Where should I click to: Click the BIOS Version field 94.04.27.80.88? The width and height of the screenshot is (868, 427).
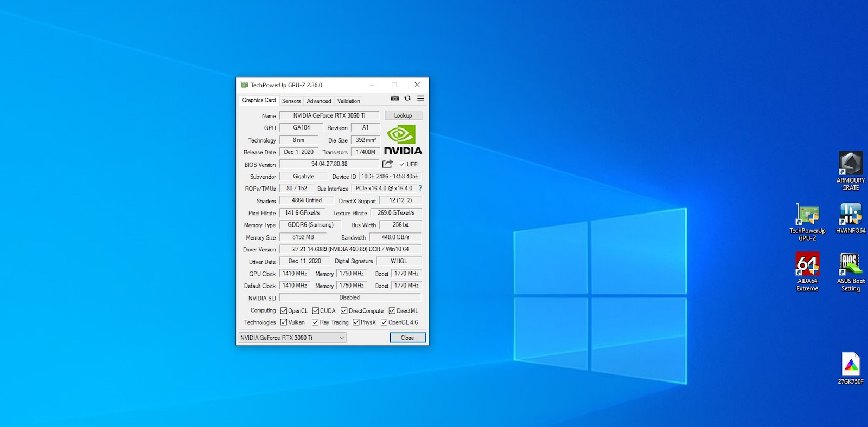[x=329, y=164]
